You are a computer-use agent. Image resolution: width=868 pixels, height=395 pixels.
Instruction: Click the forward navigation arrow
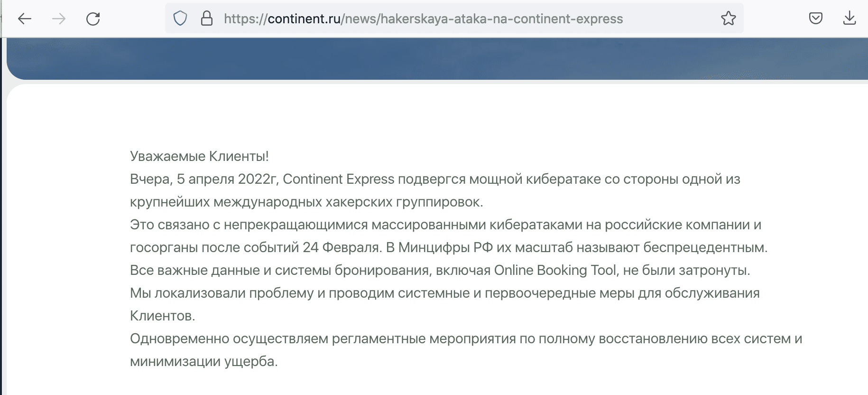coord(59,19)
